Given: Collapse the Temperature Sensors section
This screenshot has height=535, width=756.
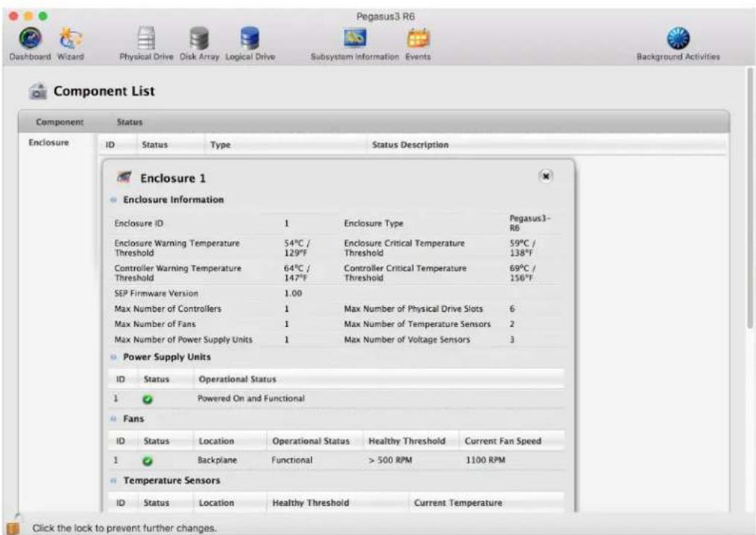Looking at the screenshot, I should pyautogui.click(x=113, y=481).
